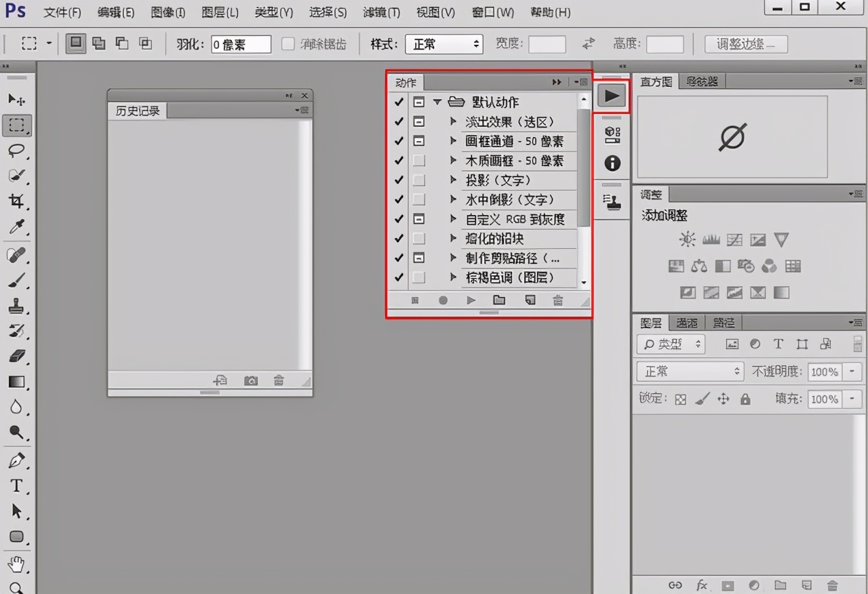Viewport: 868px width, 594px height.
Task: Open the Info panel from the dock
Action: (x=612, y=163)
